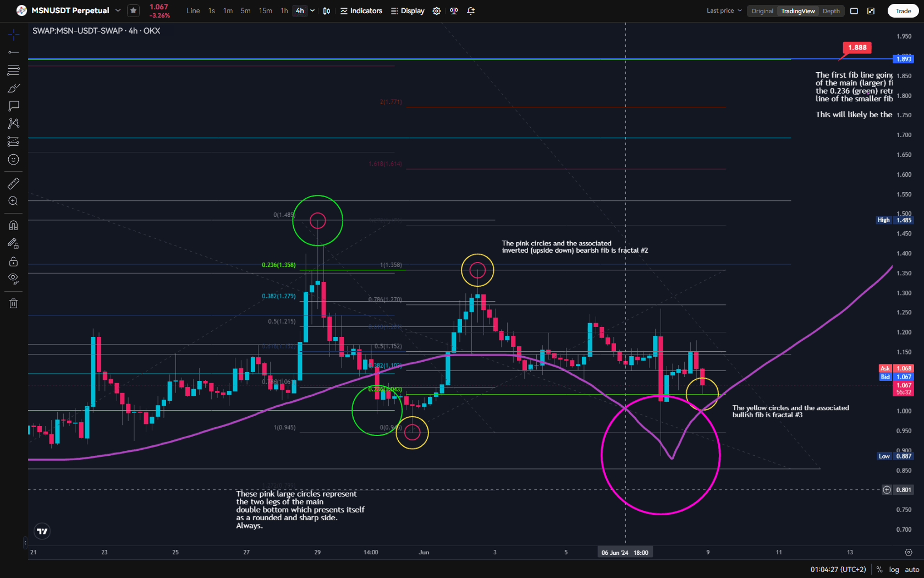Open the price alert bell icon
Screen dimensions: 924x578
click(x=471, y=11)
